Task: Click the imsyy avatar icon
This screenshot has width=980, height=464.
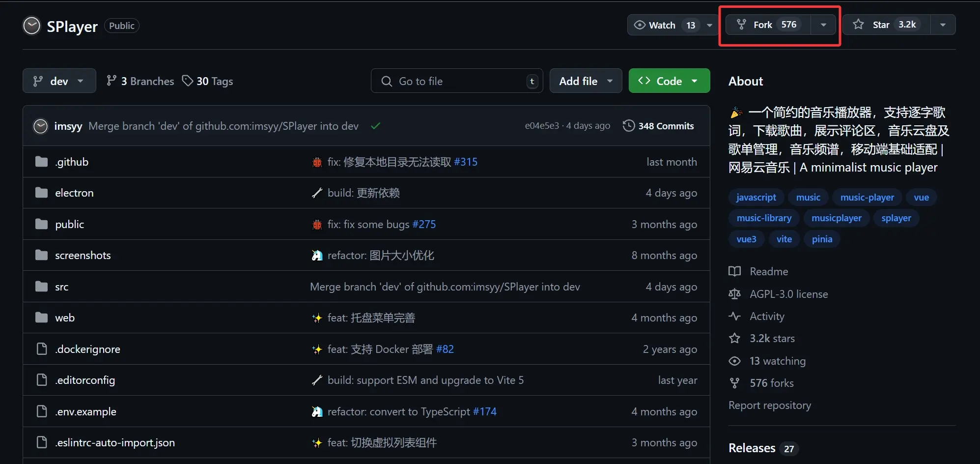Action: [x=40, y=126]
